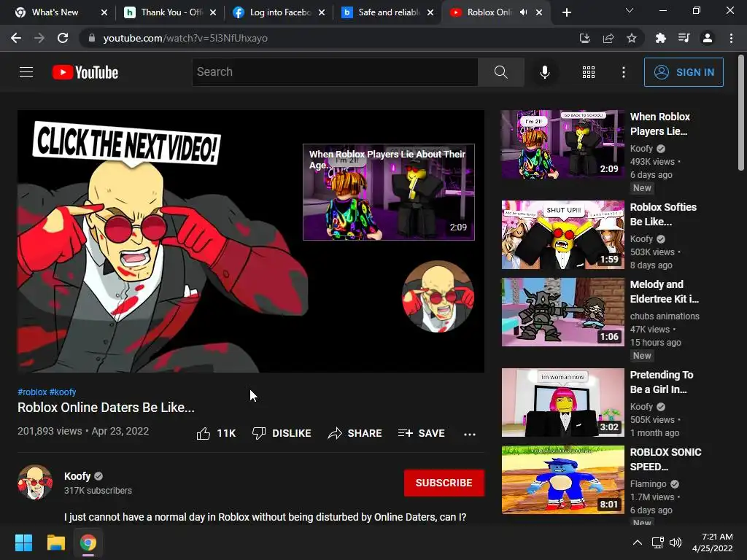This screenshot has width=747, height=560.
Task: Visit chubs animations channel name
Action: (x=665, y=316)
